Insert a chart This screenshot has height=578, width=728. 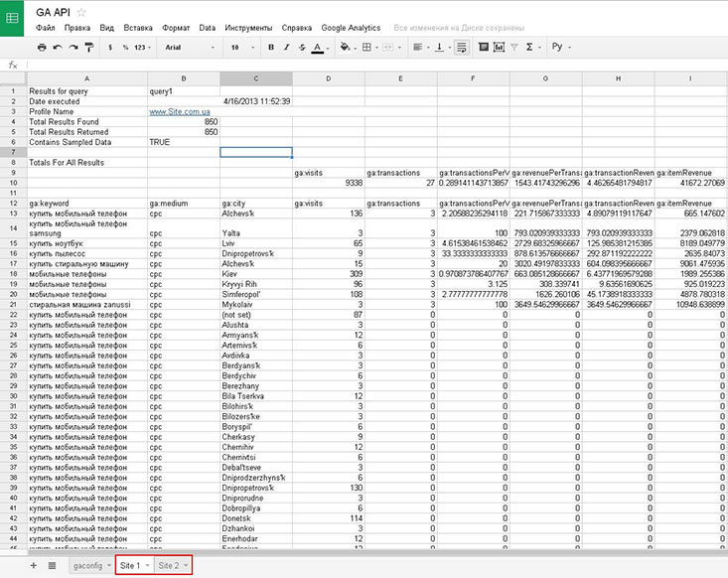click(x=500, y=47)
